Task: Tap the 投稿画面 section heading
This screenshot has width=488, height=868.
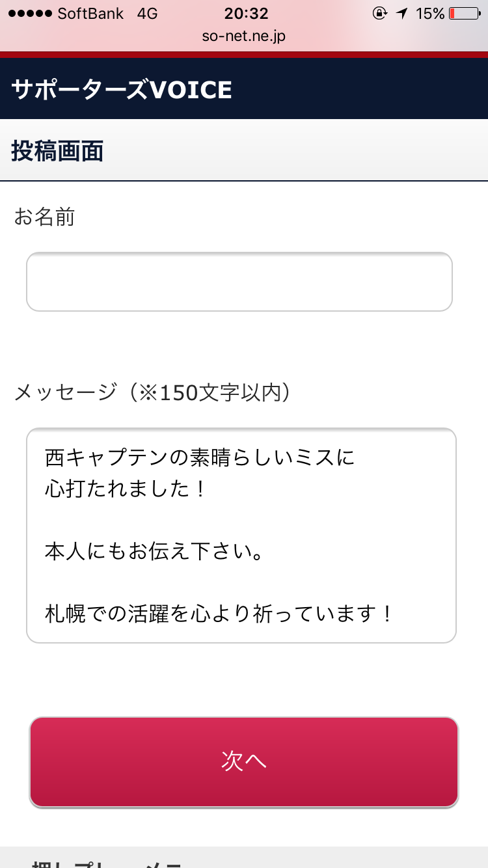Action: click(57, 151)
